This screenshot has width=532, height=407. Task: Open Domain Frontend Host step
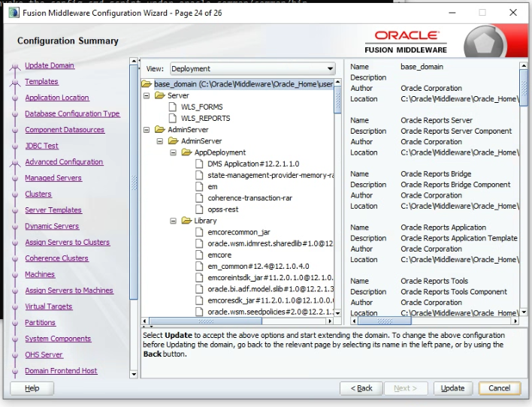click(61, 371)
